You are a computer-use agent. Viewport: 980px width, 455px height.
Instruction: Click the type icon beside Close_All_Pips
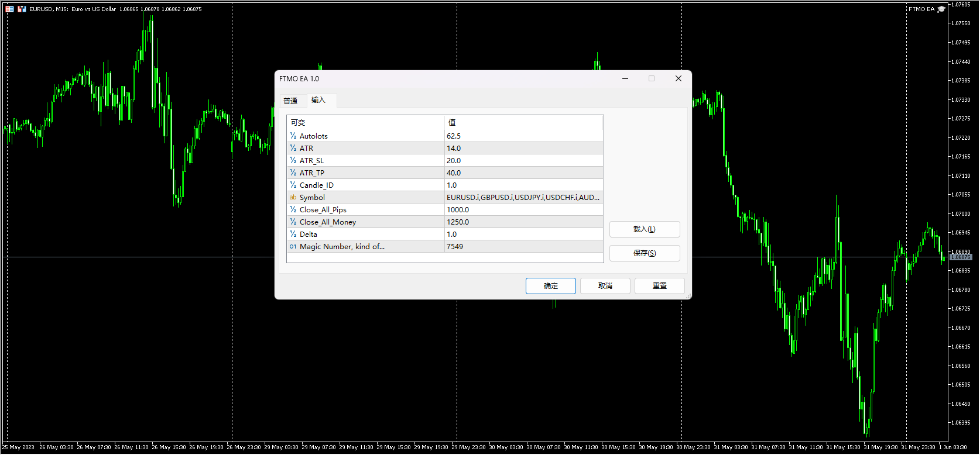click(x=293, y=209)
